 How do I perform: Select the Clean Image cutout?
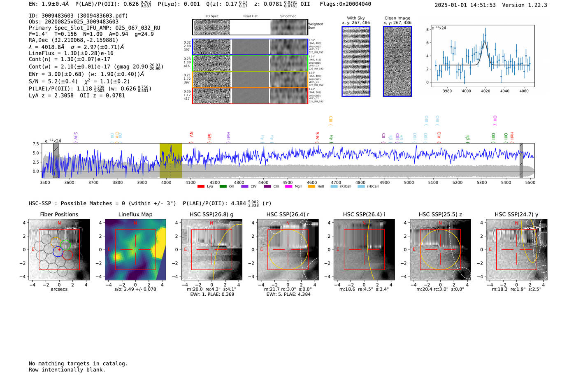(397, 61)
